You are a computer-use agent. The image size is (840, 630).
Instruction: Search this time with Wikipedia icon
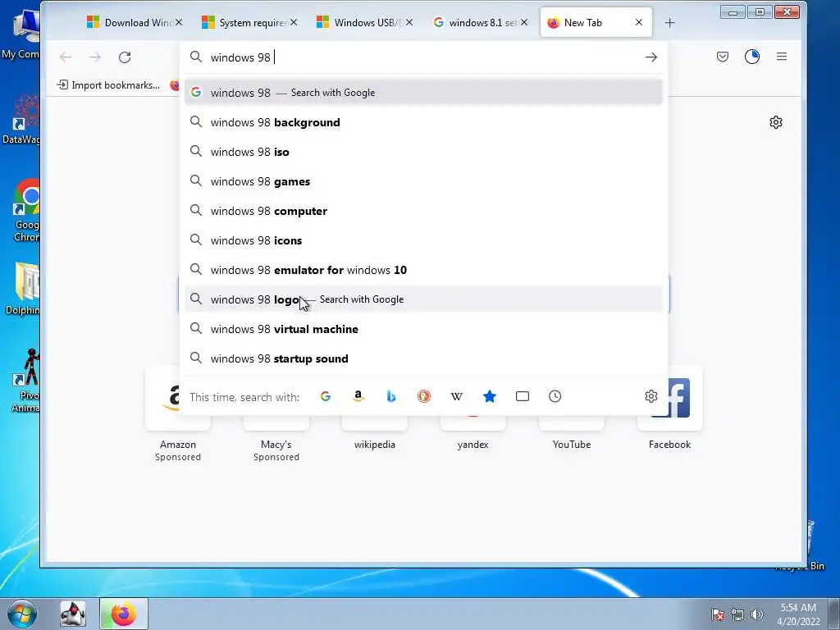pyautogui.click(x=456, y=396)
